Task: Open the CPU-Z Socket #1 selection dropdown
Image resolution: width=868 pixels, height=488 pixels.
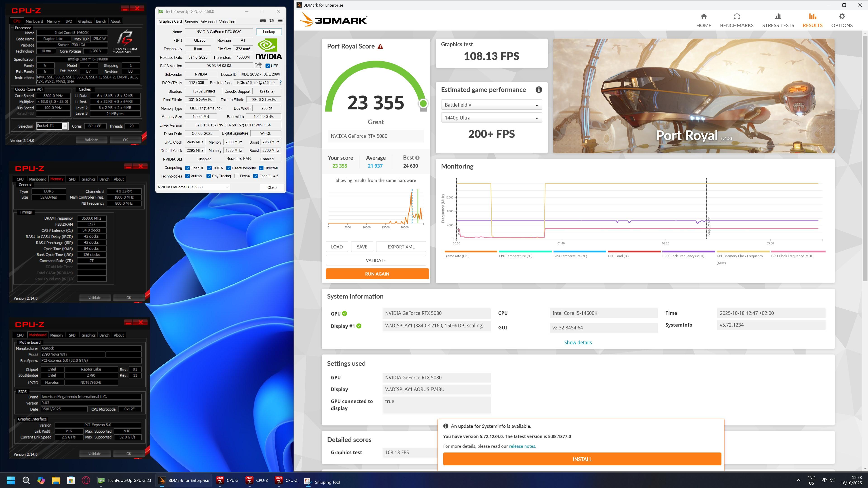Action: coord(65,126)
